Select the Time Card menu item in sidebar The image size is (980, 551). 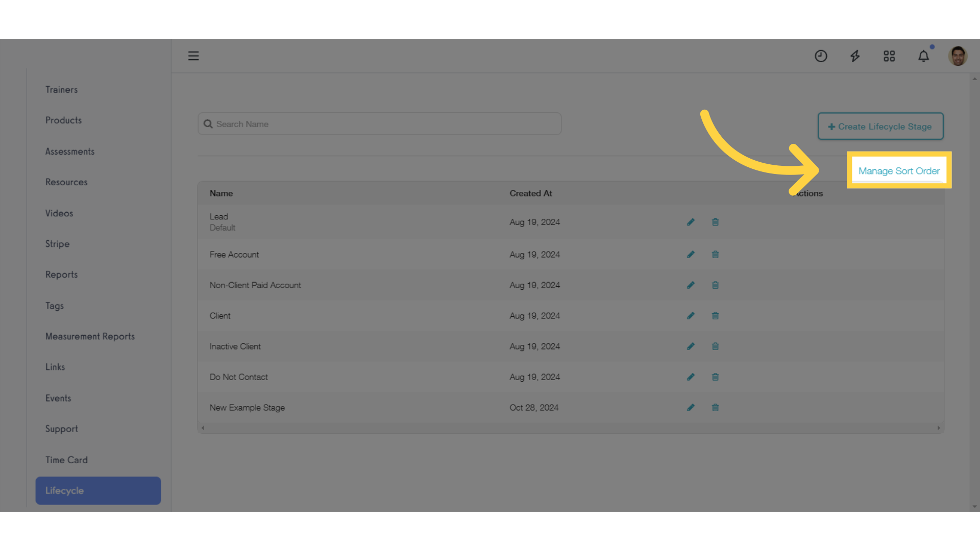(x=67, y=460)
